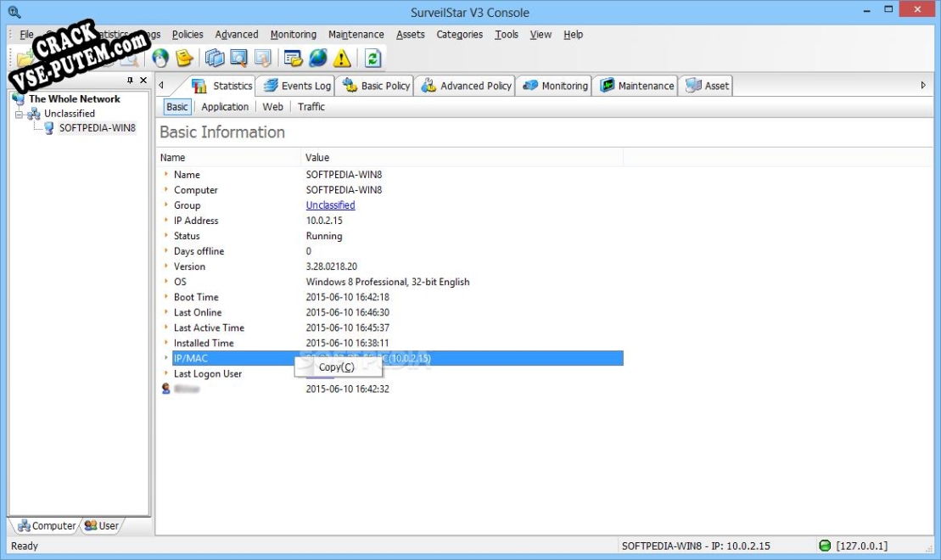Screen dimensions: 941x560
Task: Click the yellow warning triangle toolbar icon
Action: (342, 59)
